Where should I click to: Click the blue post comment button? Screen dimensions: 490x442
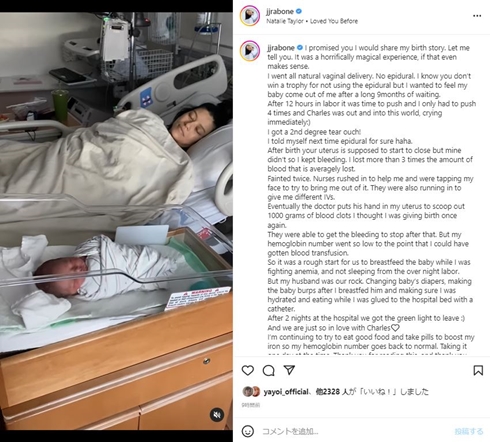point(469,431)
